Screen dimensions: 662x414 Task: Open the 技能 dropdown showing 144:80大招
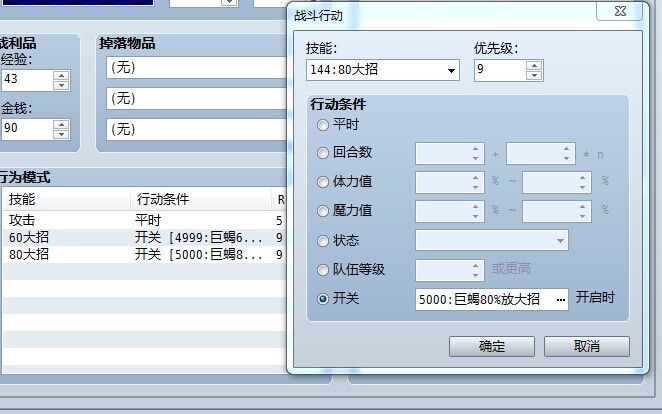click(x=383, y=70)
